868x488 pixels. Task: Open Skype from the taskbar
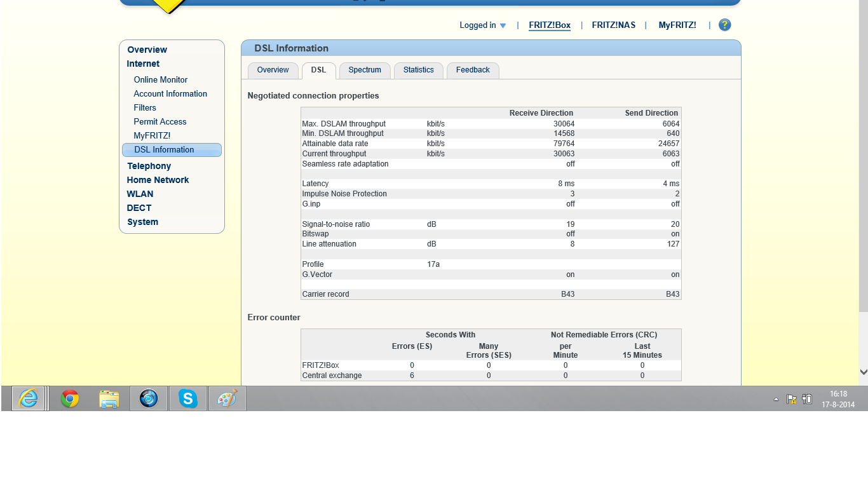(x=187, y=398)
